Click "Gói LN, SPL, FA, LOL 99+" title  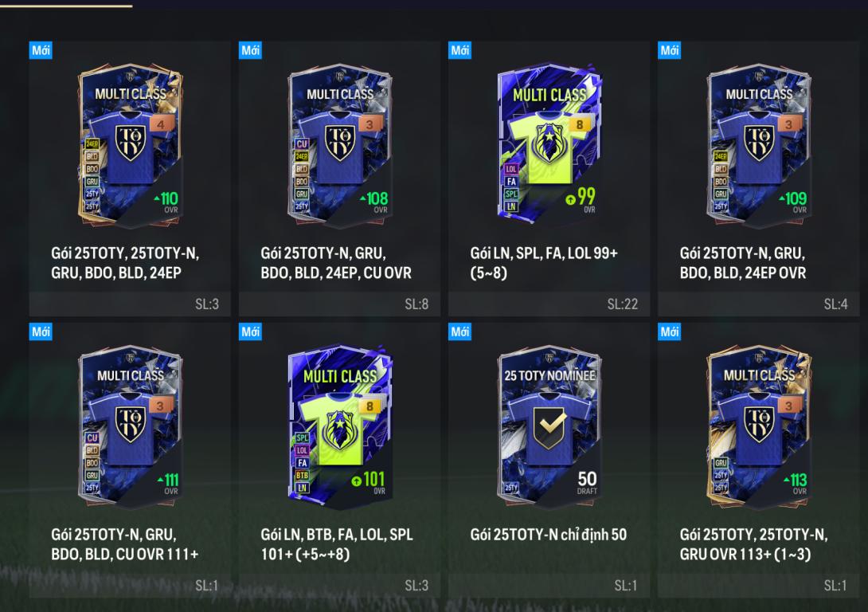click(x=544, y=253)
